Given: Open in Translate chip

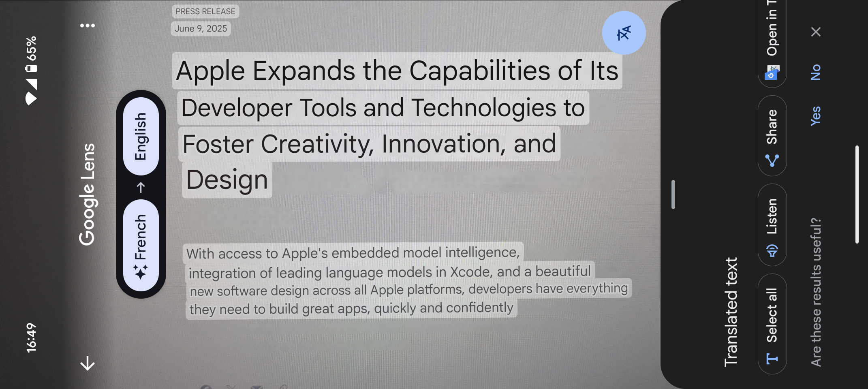Looking at the screenshot, I should [772, 41].
